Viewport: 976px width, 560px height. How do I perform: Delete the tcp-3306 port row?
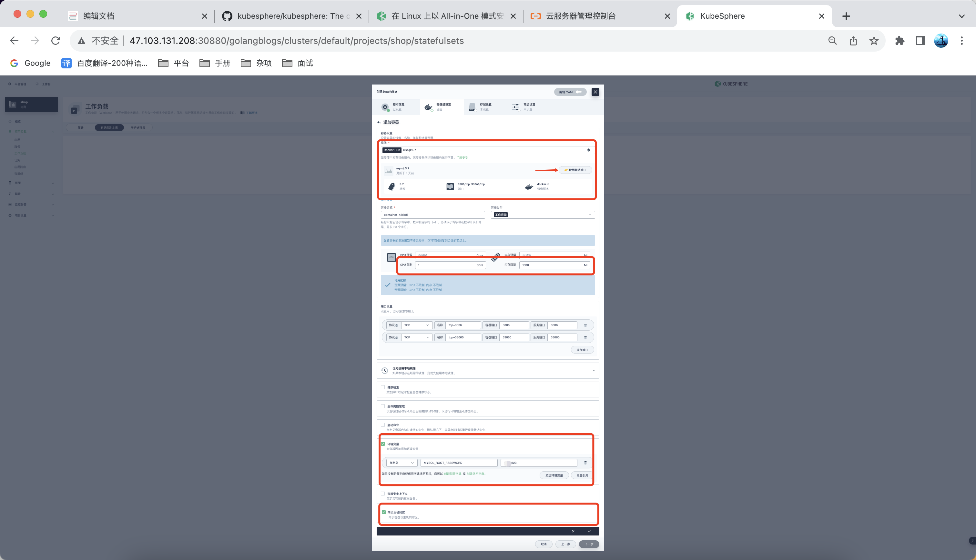point(585,325)
